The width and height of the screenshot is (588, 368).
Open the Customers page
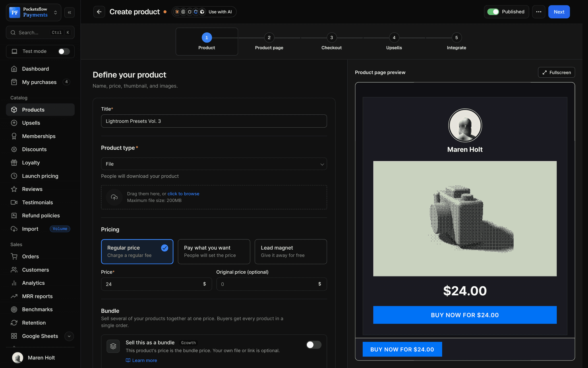click(40, 269)
